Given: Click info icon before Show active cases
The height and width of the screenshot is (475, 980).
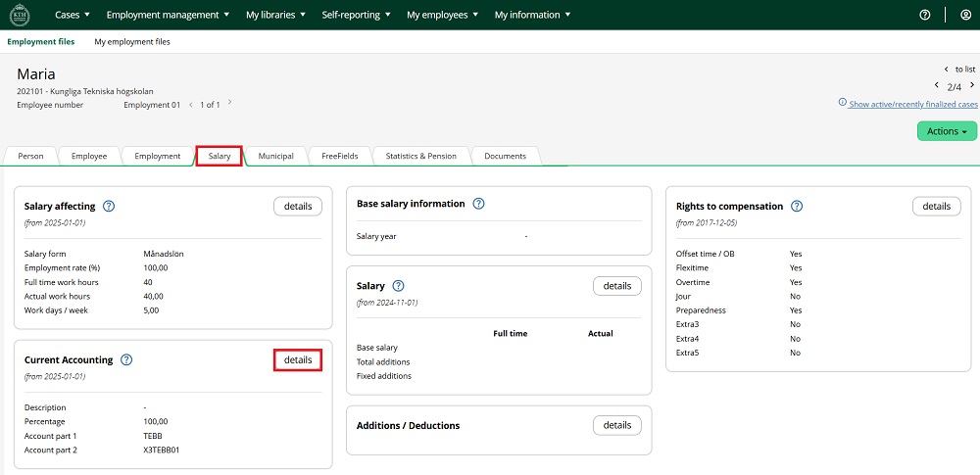Looking at the screenshot, I should click(843, 103).
